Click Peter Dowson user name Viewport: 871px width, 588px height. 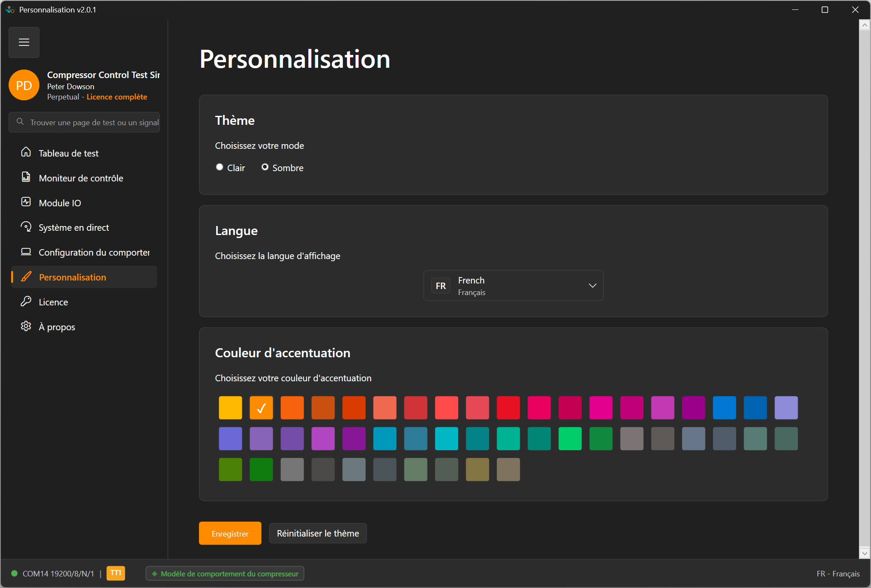[x=71, y=86]
